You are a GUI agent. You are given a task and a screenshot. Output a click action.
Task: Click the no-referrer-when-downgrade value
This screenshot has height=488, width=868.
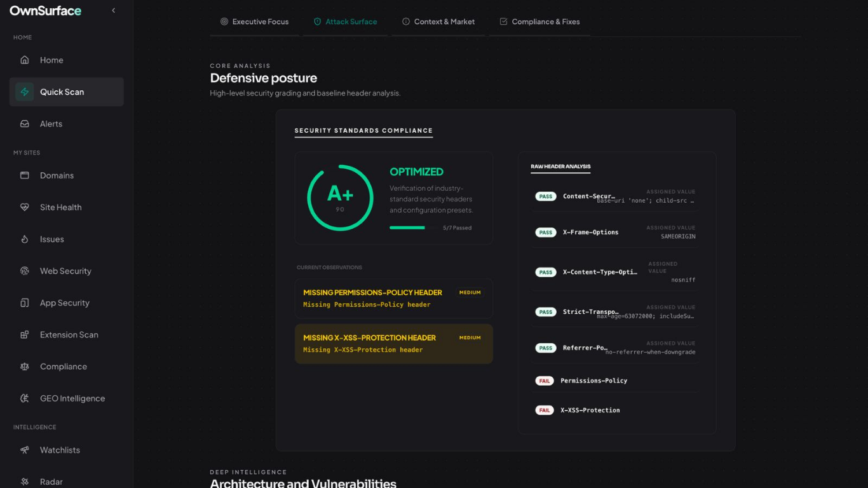tap(651, 352)
